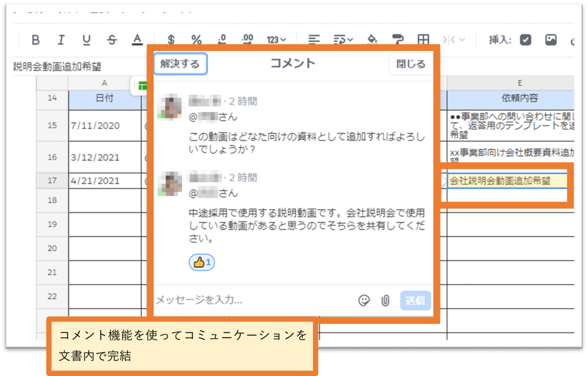
Task: Open text wrapping dropdown
Action: point(343,40)
